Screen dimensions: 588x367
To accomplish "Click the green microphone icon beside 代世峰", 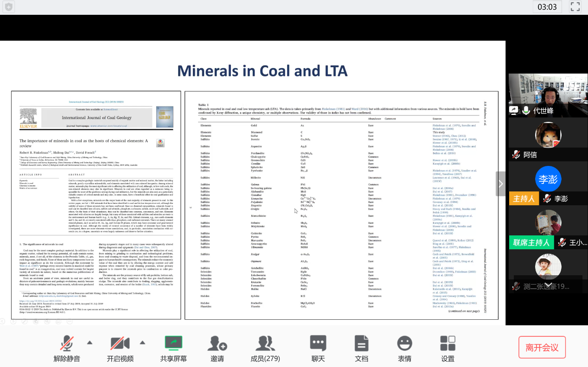I will pos(526,110).
